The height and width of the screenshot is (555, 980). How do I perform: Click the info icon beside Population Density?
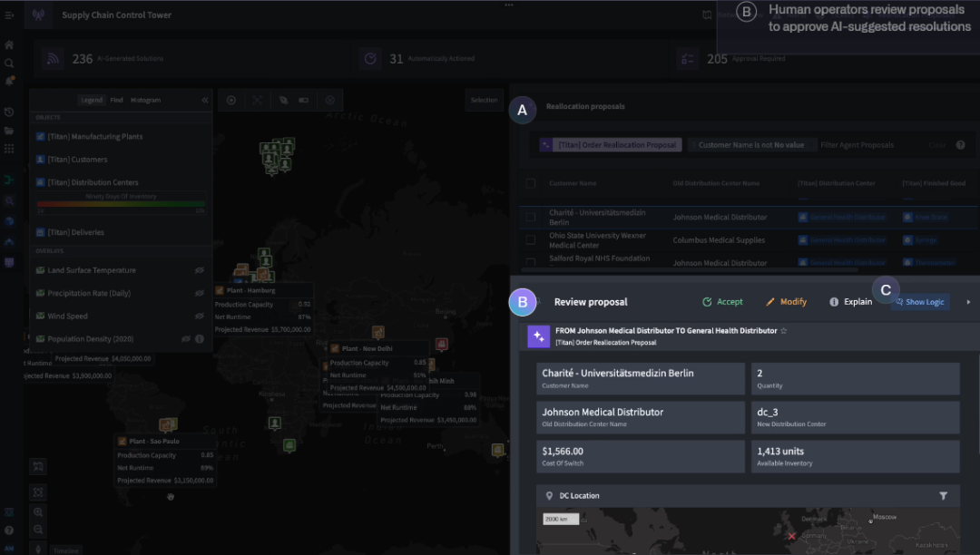coord(200,339)
